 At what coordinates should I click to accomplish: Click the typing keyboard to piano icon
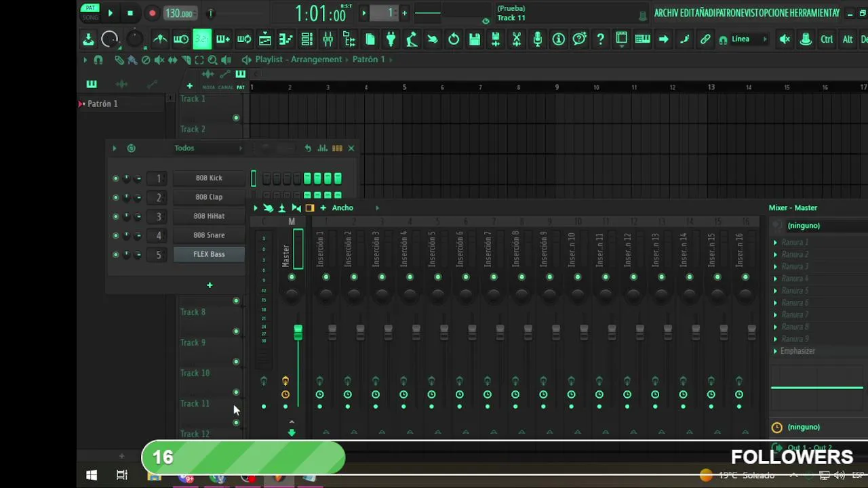pyautogui.click(x=642, y=39)
